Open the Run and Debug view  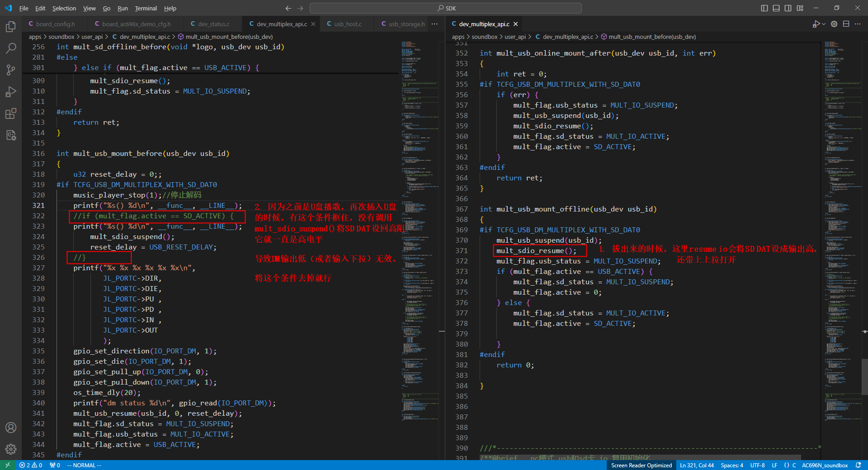11,92
